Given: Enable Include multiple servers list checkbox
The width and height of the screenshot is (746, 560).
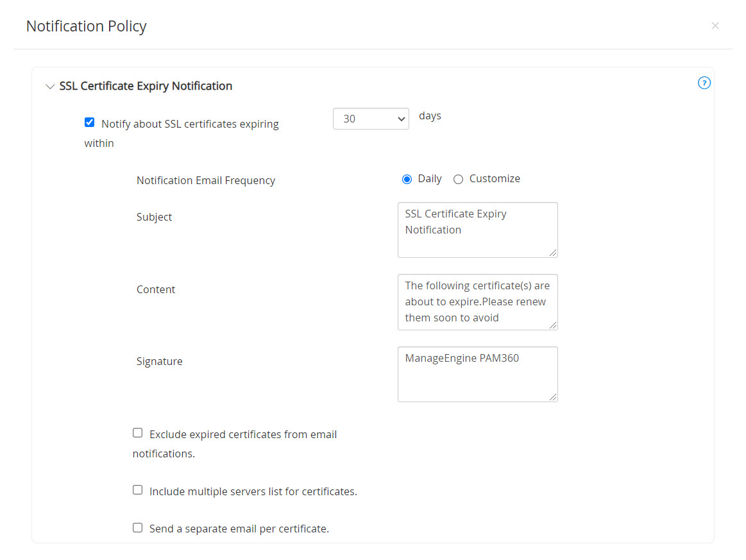Looking at the screenshot, I should click(x=137, y=490).
